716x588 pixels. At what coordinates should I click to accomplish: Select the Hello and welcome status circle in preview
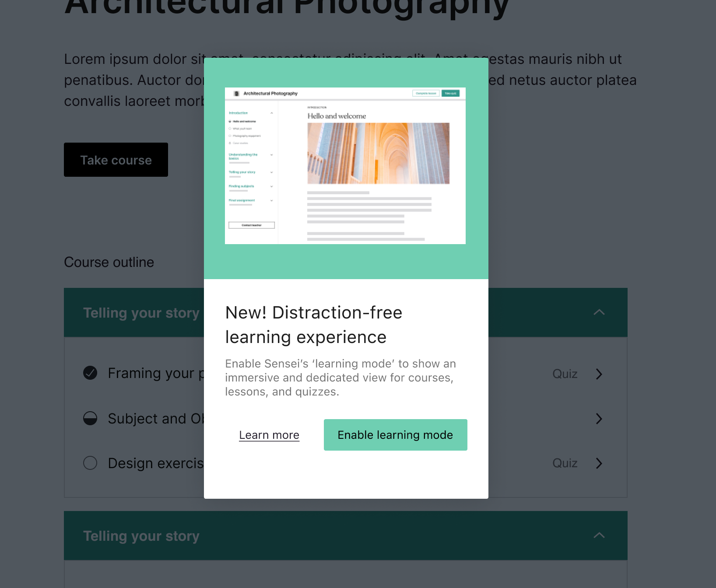(230, 122)
